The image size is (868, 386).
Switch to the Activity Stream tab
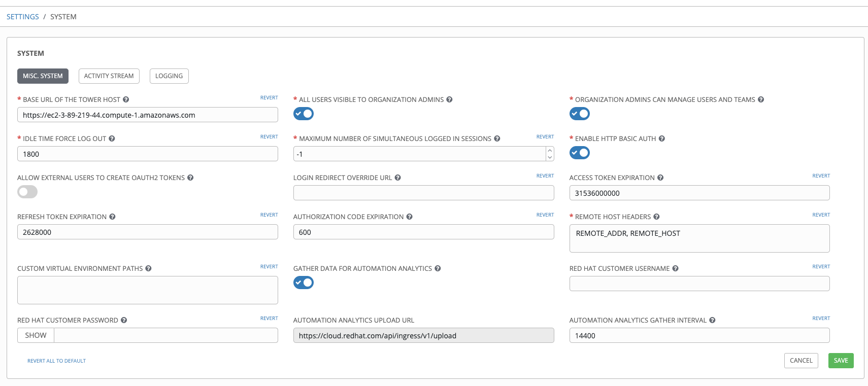point(109,76)
